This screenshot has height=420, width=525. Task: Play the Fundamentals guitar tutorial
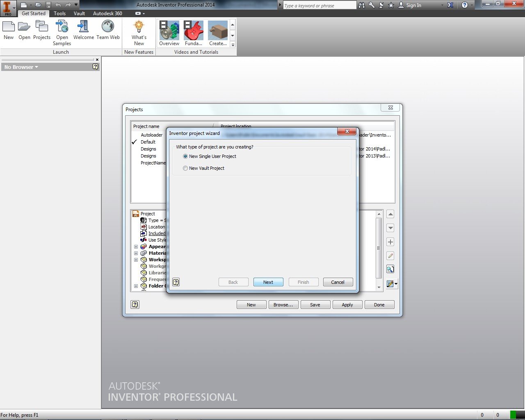pyautogui.click(x=194, y=33)
